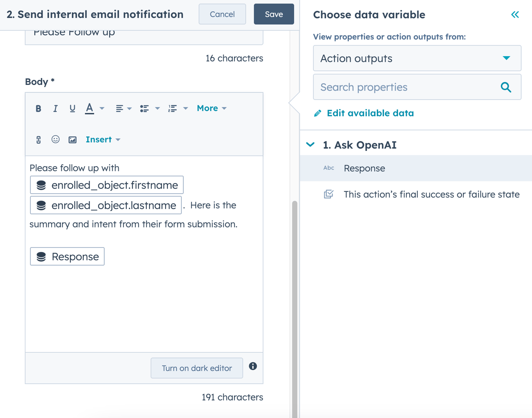The width and height of the screenshot is (532, 418).
Task: Insert a hyperlink into the body
Action: pos(38,139)
